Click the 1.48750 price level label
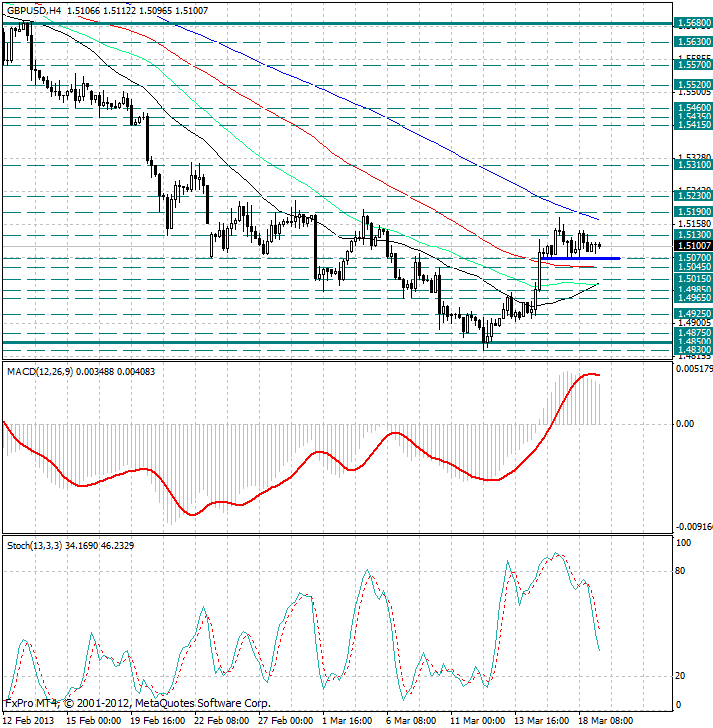 [694, 332]
